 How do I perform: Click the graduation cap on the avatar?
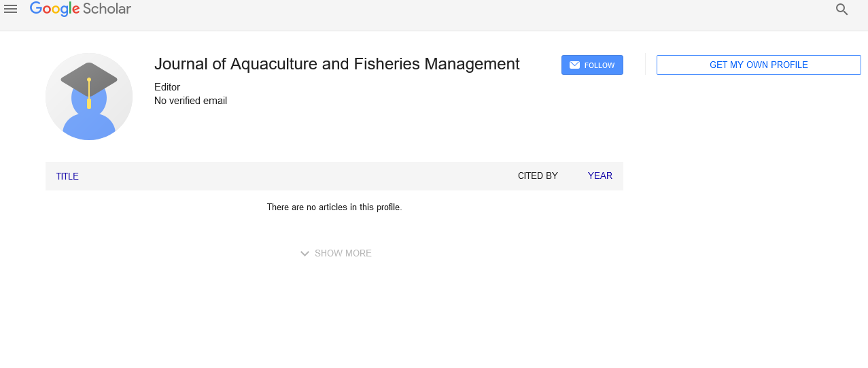(89, 79)
